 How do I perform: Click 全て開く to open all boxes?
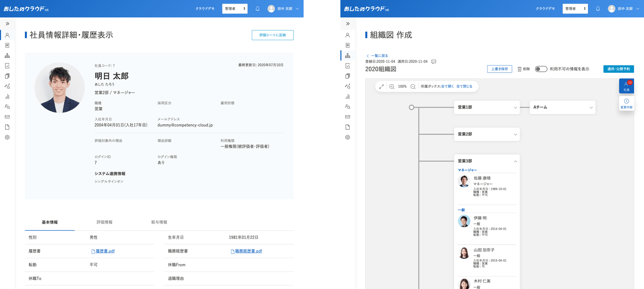click(448, 87)
